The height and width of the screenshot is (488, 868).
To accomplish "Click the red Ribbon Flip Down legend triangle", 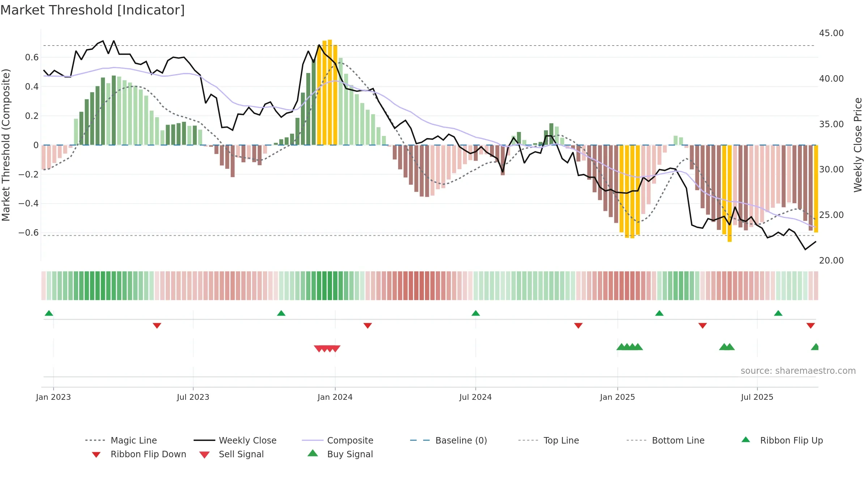I will coord(96,455).
